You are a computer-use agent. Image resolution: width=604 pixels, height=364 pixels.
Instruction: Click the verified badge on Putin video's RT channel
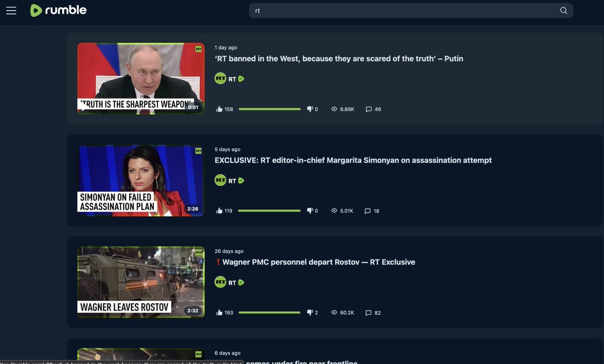tap(241, 79)
